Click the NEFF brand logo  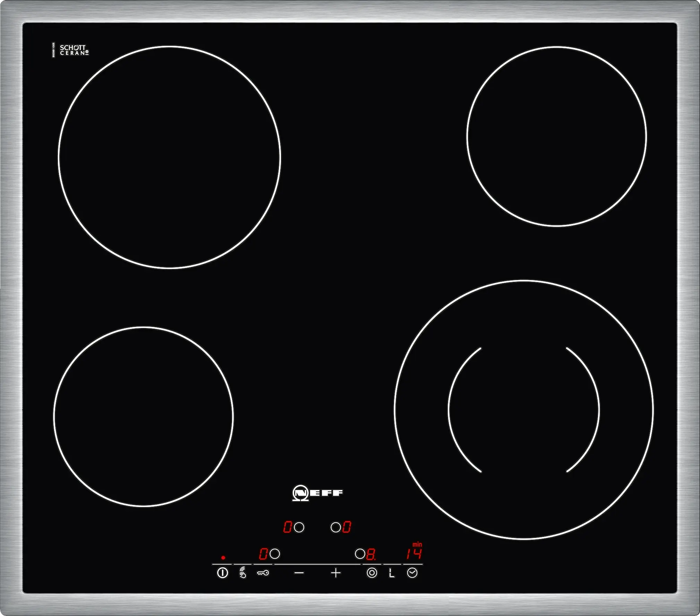click(x=317, y=493)
